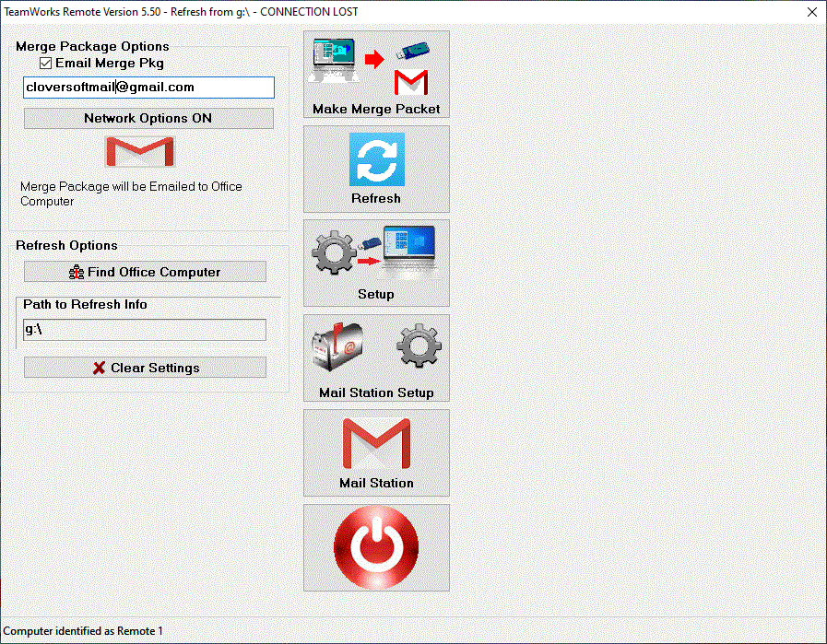
Task: Click the red power exit button
Action: [376, 548]
